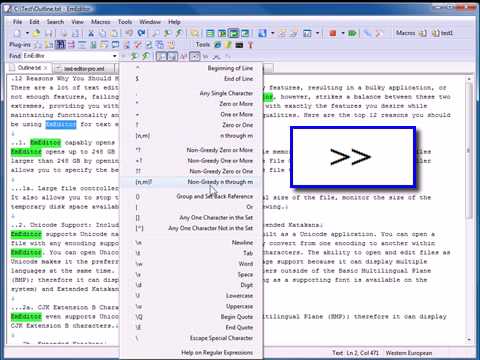Viewport: 480px width, 360px height.
Task: Click Western European in status bar
Action: (409, 353)
